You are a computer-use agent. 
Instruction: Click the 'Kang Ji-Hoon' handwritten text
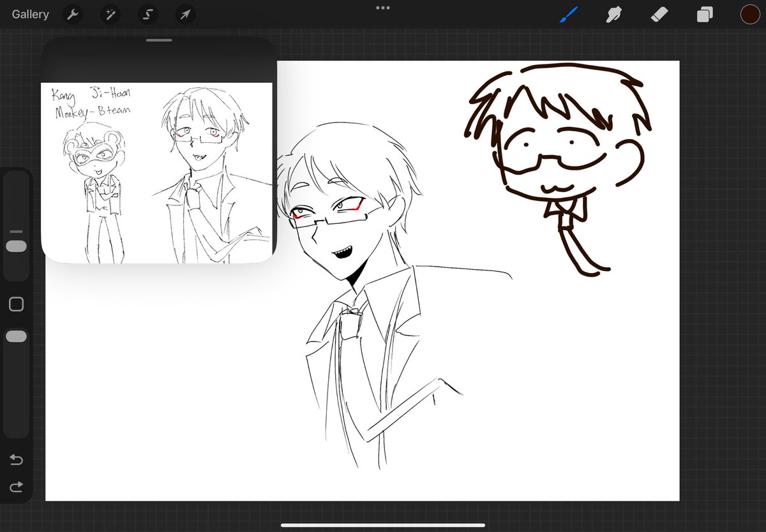91,96
